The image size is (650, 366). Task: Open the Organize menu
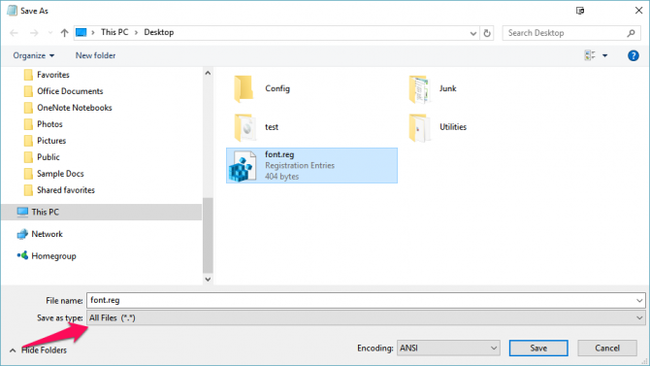(34, 56)
